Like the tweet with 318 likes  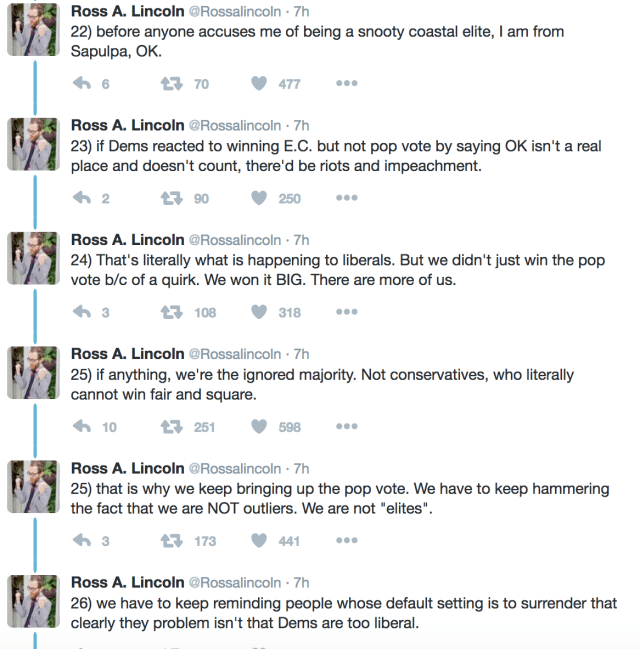point(259,312)
